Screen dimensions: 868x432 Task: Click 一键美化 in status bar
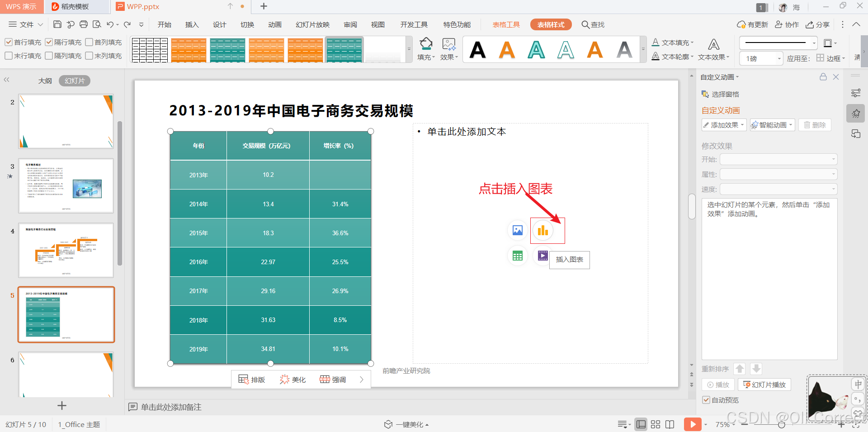coord(406,424)
